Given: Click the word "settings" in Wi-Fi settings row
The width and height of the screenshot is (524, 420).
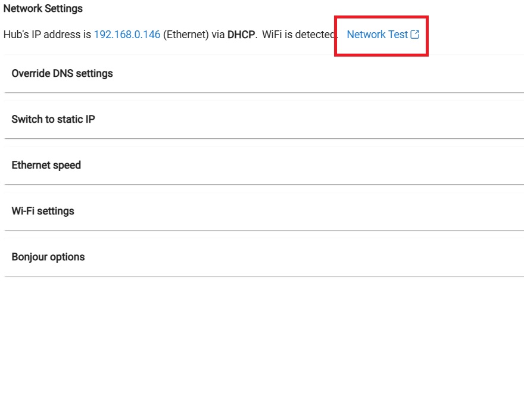Looking at the screenshot, I should click(x=55, y=211).
